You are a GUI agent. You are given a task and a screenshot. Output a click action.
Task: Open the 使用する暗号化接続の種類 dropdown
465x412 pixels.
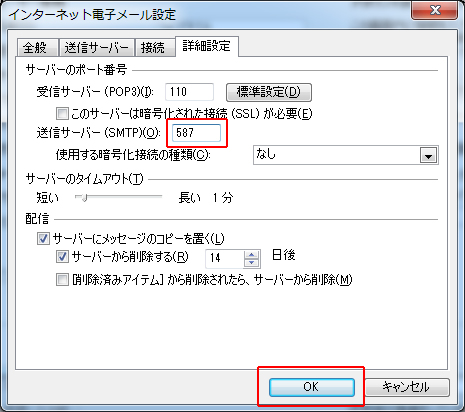click(346, 155)
